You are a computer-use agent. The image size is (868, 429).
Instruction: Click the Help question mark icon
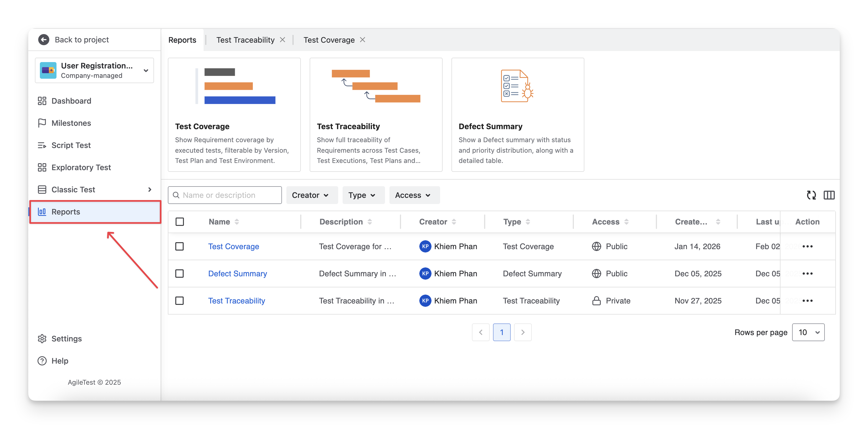(x=42, y=361)
